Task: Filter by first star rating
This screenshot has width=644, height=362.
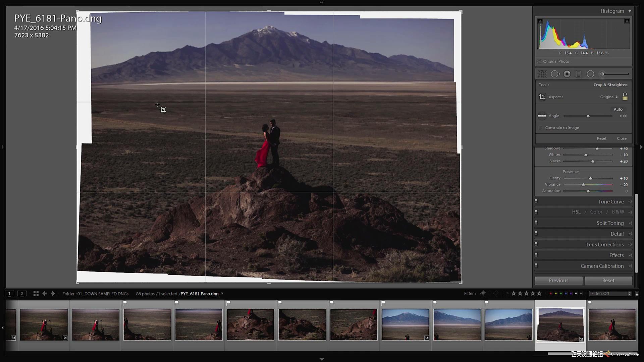Action: tap(514, 294)
